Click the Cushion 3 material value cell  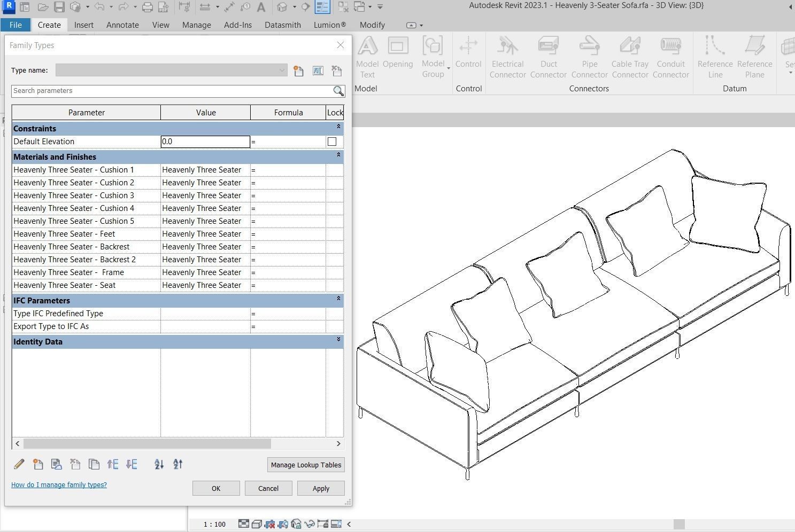pyautogui.click(x=205, y=195)
